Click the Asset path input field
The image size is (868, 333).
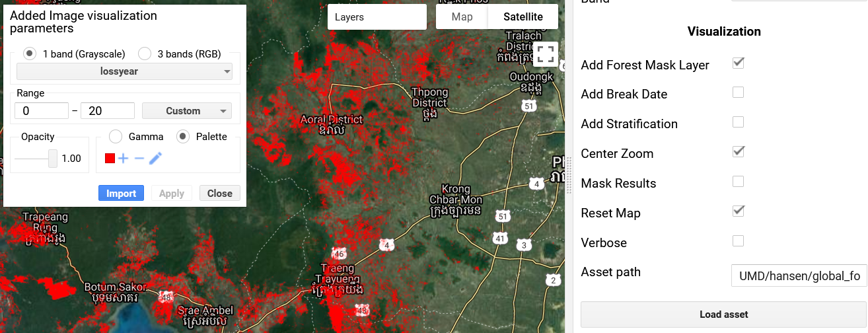pos(799,276)
